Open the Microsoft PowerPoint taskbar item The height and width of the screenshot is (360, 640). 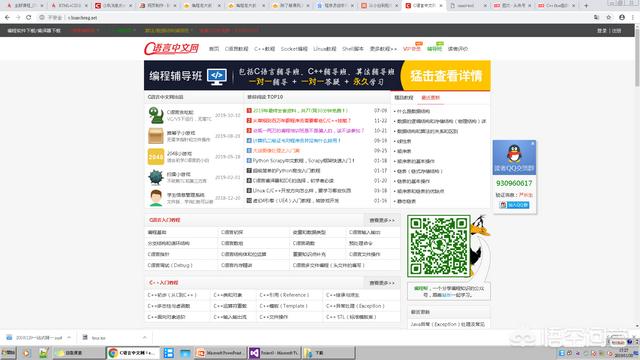point(220,353)
